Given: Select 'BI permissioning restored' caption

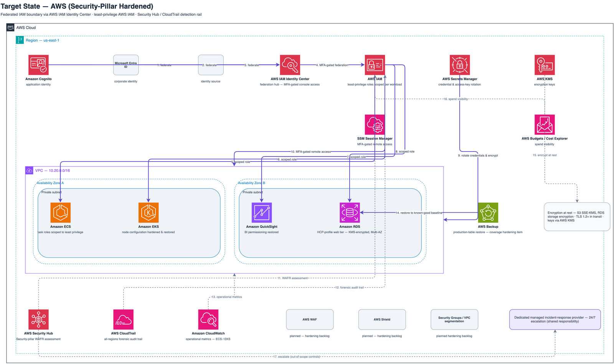Looking at the screenshot, I should click(x=262, y=232).
